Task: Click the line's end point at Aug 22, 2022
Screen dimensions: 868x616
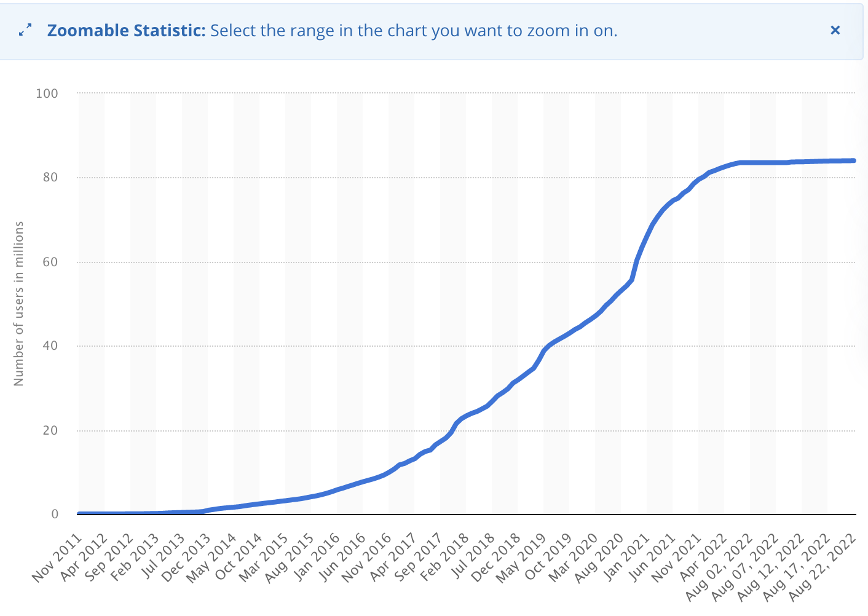Action: coord(854,160)
